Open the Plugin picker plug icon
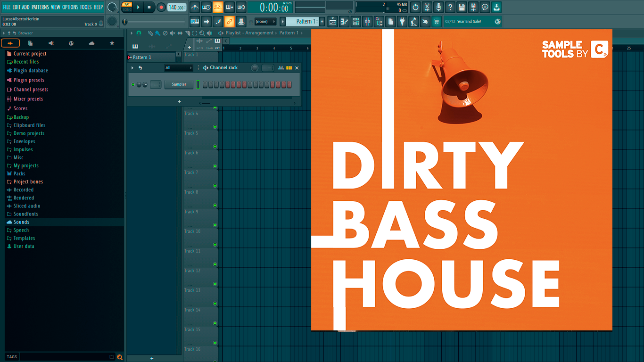This screenshot has width=644, height=362. (x=402, y=21)
